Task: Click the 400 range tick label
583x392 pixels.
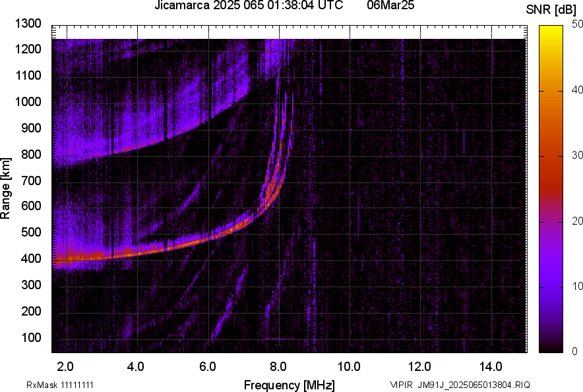Action: tap(31, 258)
